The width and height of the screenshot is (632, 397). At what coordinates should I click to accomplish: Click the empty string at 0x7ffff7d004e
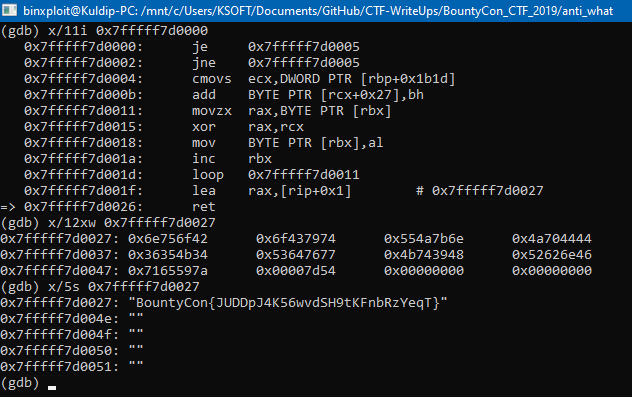(136, 319)
